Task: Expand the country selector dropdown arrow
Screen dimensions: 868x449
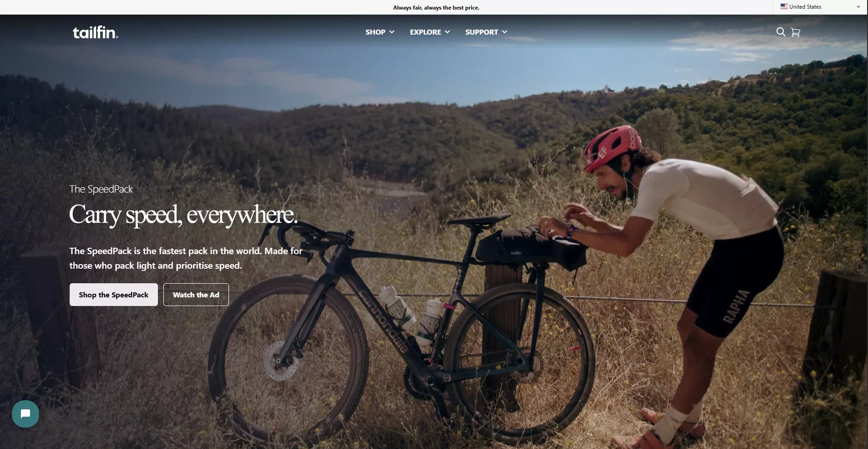Action: 858,7
